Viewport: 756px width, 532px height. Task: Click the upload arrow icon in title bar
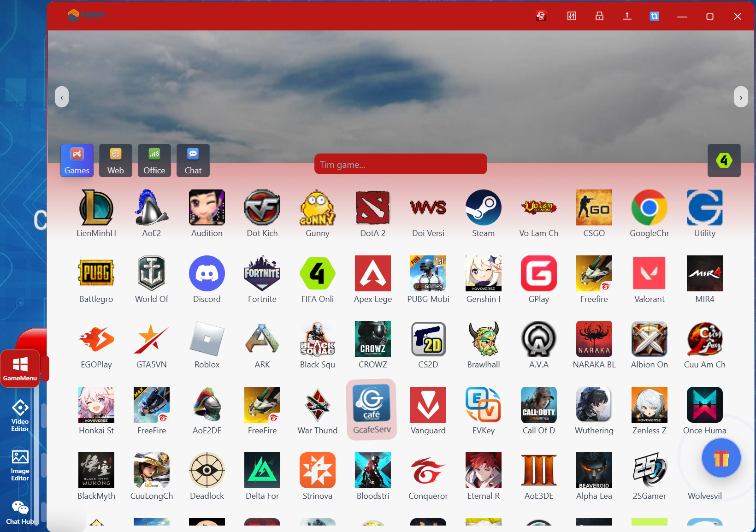click(x=627, y=16)
